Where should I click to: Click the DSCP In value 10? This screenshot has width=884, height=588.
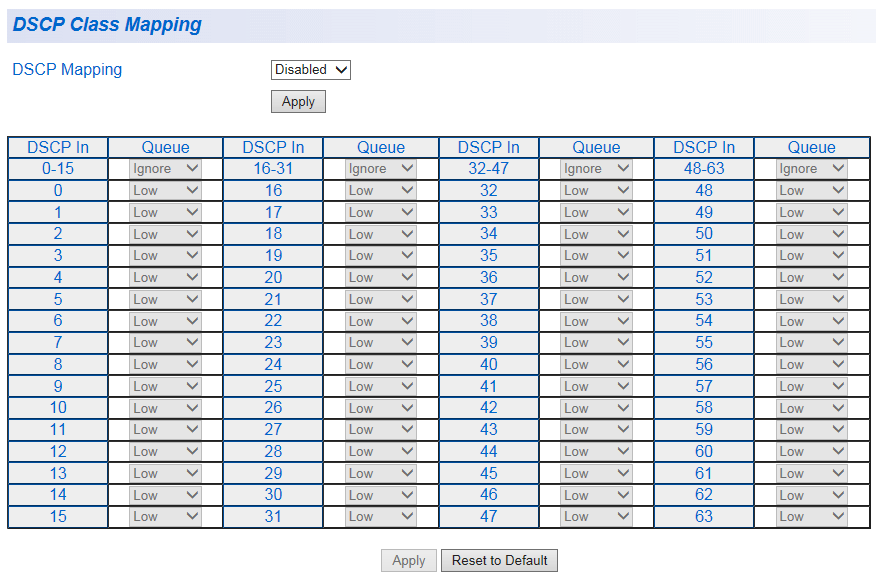pos(58,408)
